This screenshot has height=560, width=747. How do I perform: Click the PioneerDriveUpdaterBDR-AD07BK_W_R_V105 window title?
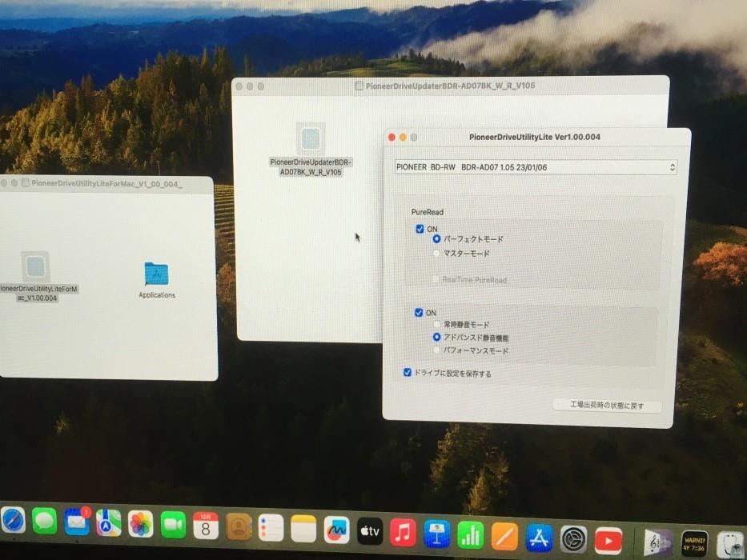(450, 86)
